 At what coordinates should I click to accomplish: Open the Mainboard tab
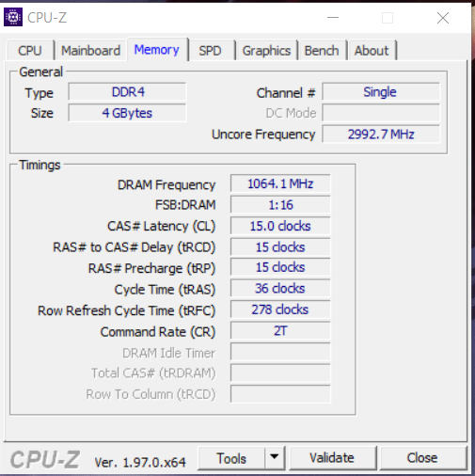click(90, 51)
